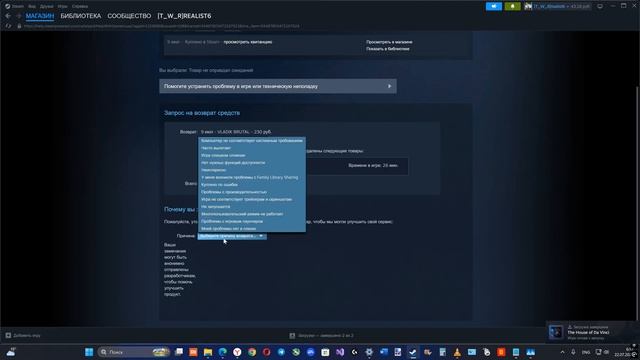Open the Windows Start menu
Image resolution: width=640 pixels, height=360 pixels.
89,352
